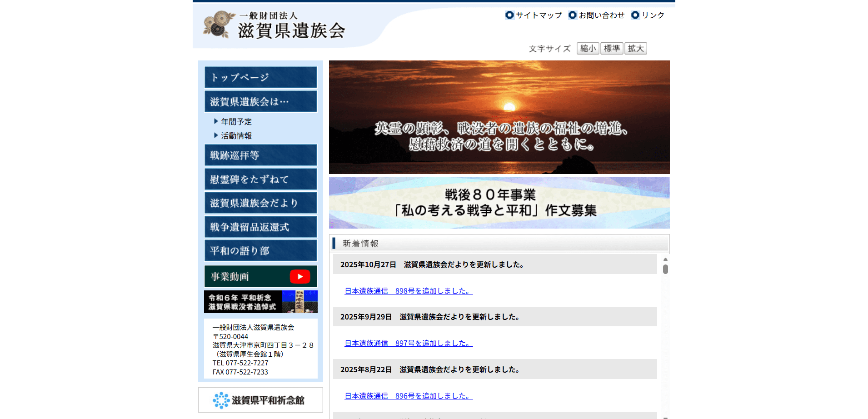
Task: Click the サイトマップ bullseye icon
Action: coord(509,15)
